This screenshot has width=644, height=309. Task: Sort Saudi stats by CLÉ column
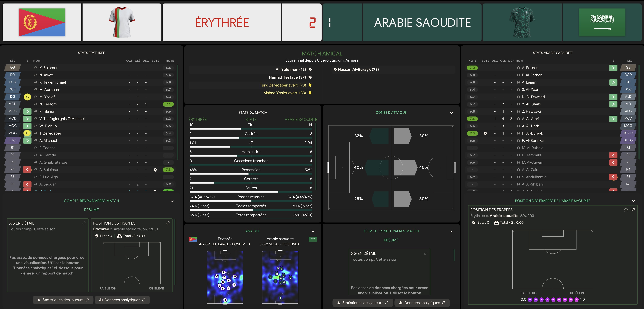coord(503,61)
